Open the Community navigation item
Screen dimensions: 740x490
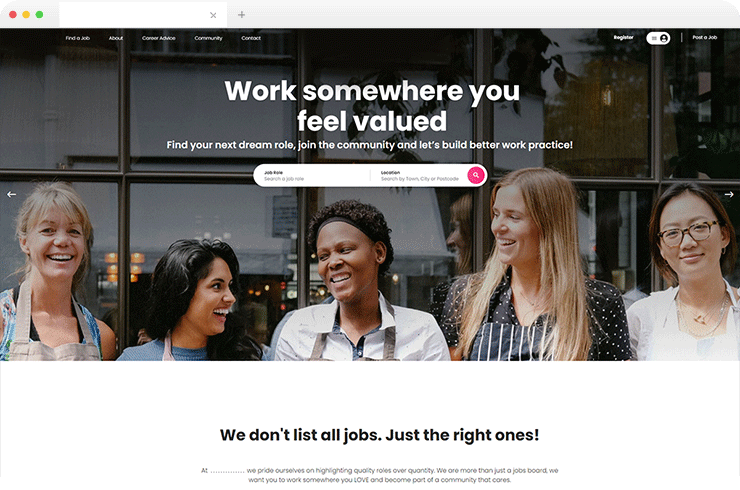pos(208,38)
